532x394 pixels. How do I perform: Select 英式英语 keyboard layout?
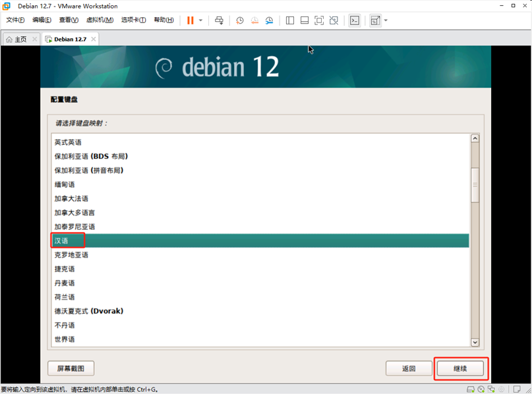point(260,142)
